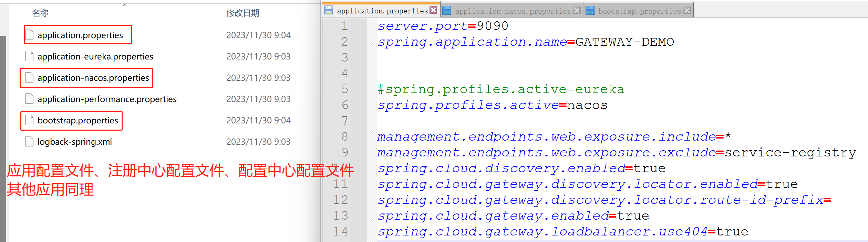Click the bootstrap.properties file icon

coord(30,120)
